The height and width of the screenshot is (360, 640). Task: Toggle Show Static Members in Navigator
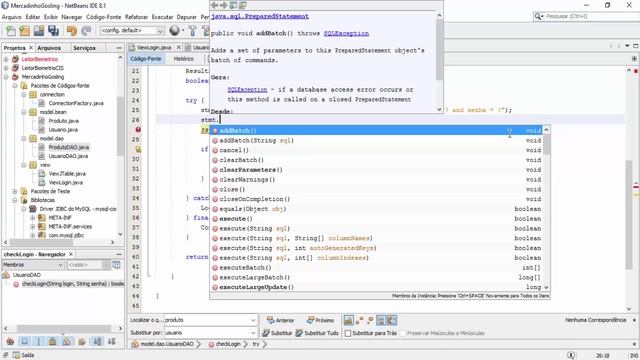[39, 341]
